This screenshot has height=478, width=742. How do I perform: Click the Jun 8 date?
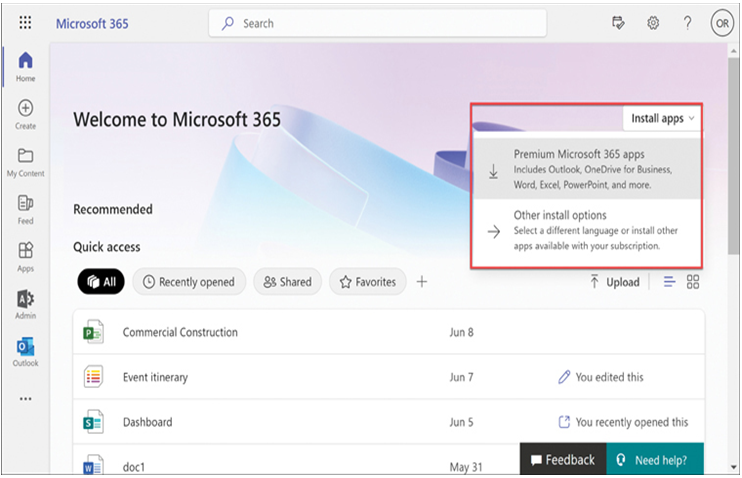[x=461, y=332]
